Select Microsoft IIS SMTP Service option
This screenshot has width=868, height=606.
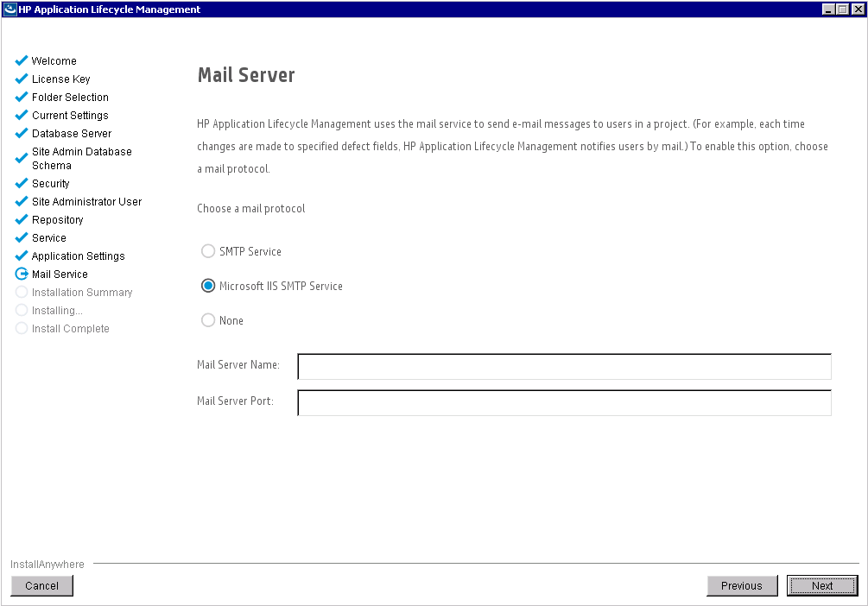[x=208, y=286]
